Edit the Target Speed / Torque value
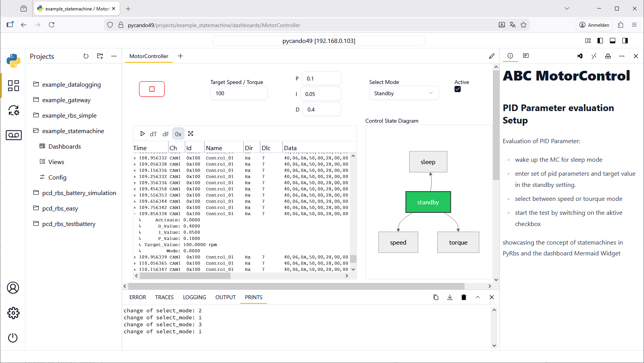Viewport: 644px width, 363px height. pos(239,93)
